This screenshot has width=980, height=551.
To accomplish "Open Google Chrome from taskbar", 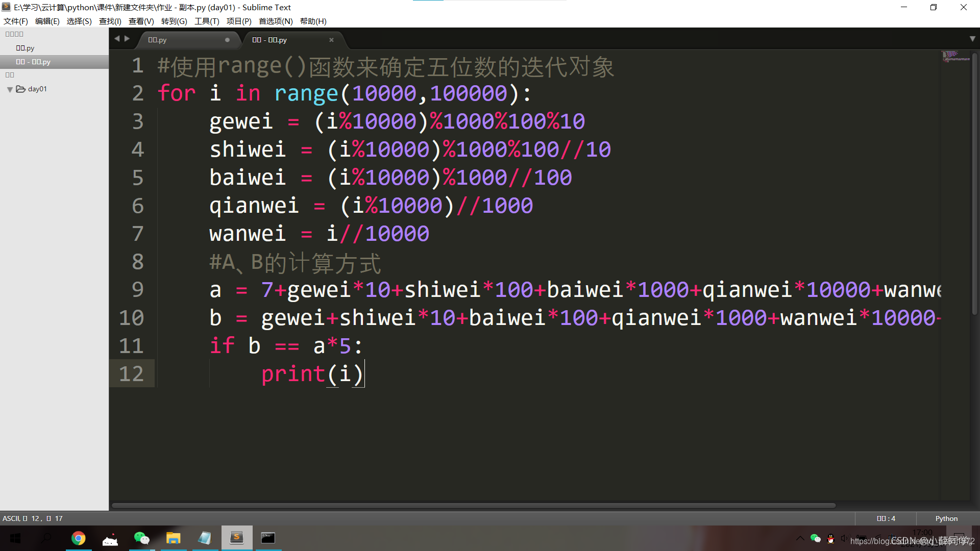I will point(79,538).
